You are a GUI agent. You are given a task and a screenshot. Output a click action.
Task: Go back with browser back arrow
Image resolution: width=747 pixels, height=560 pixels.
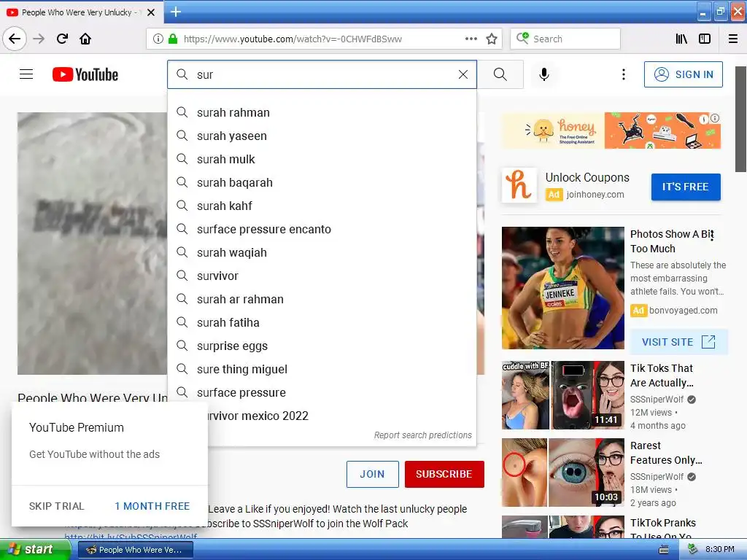pos(15,39)
